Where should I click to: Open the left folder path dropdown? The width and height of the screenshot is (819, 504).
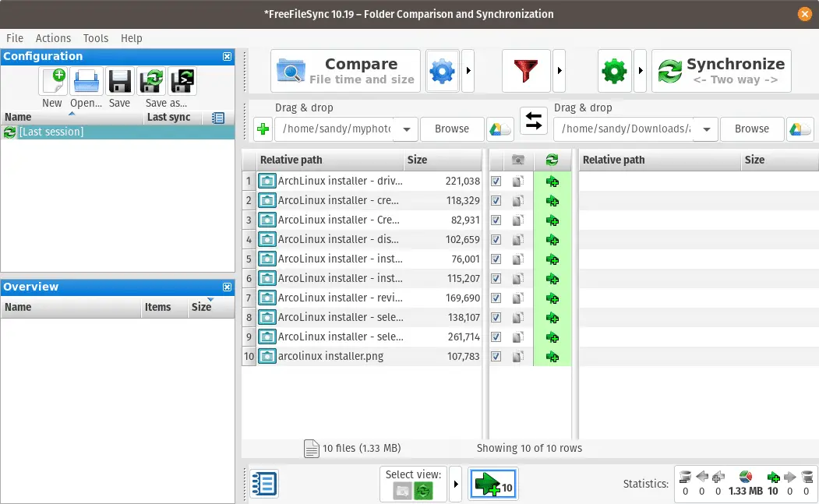click(x=406, y=129)
